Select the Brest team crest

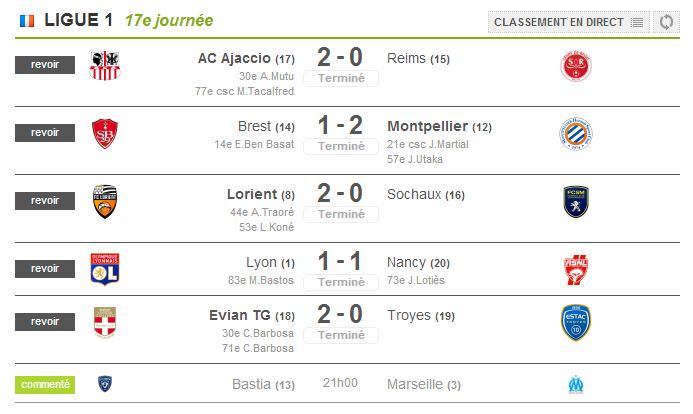click(x=105, y=133)
